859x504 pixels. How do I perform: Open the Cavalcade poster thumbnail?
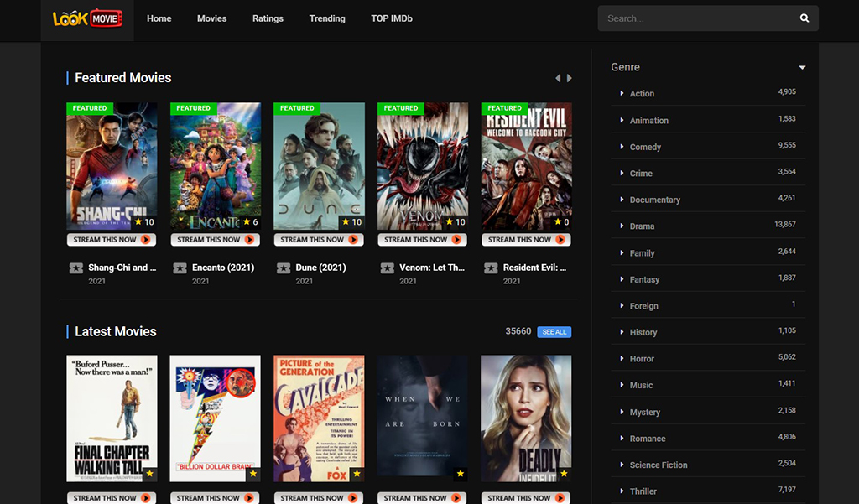[319, 418]
